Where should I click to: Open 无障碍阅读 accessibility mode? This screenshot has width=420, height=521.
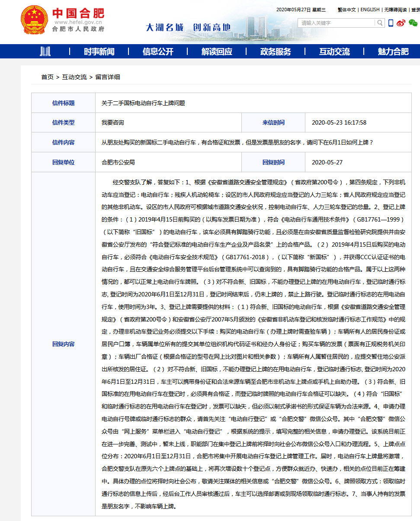pos(395,10)
